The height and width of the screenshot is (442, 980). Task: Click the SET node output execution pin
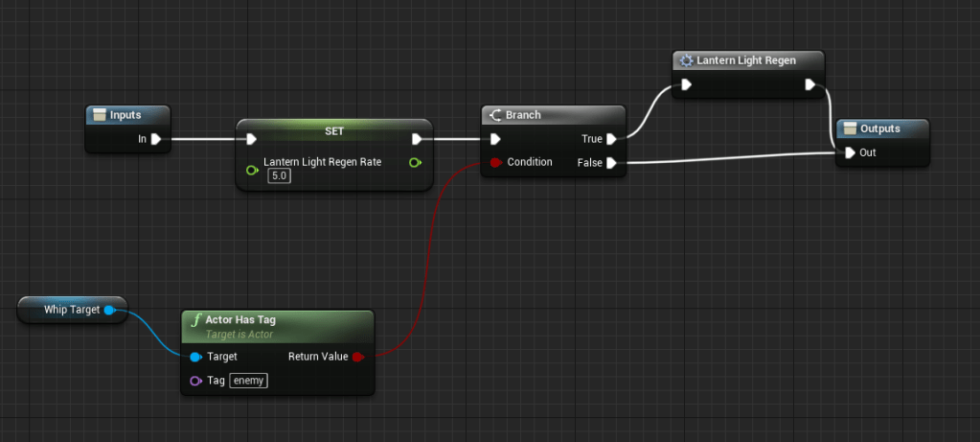417,139
